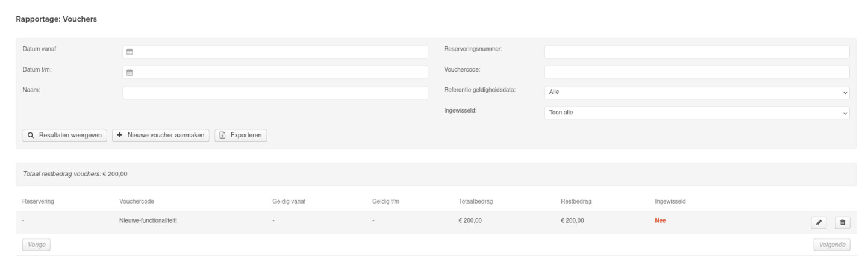
Task: Expand the Ingewisseld 'Toon alle' dropdown
Action: (696, 113)
